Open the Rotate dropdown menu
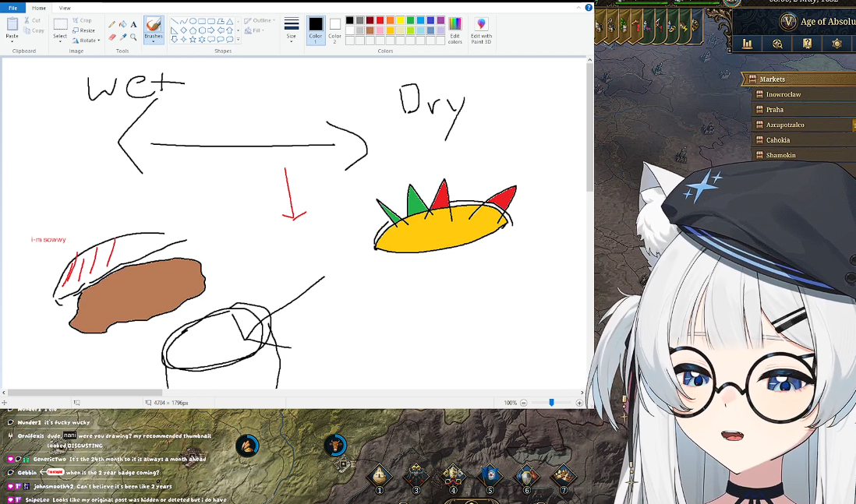The width and height of the screenshot is (856, 504). [x=87, y=41]
